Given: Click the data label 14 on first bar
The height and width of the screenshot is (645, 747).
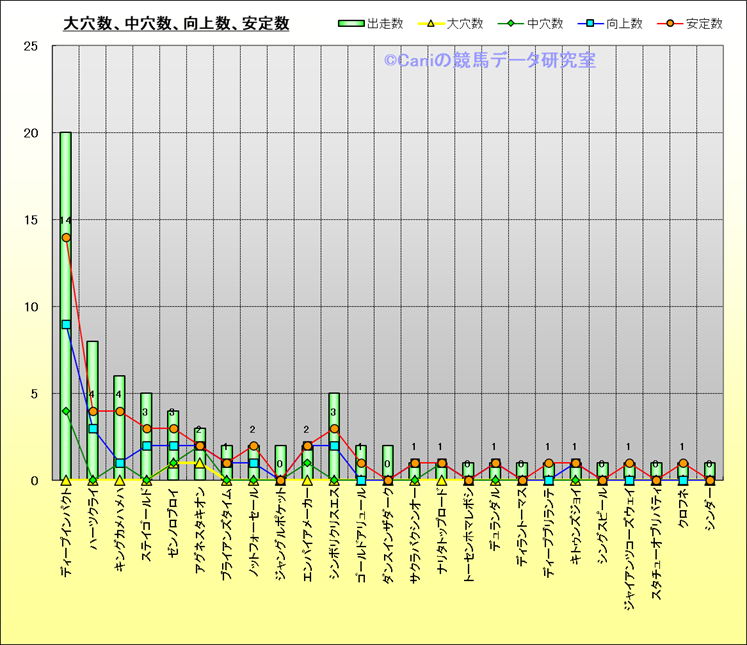Looking at the screenshot, I should point(64,221).
